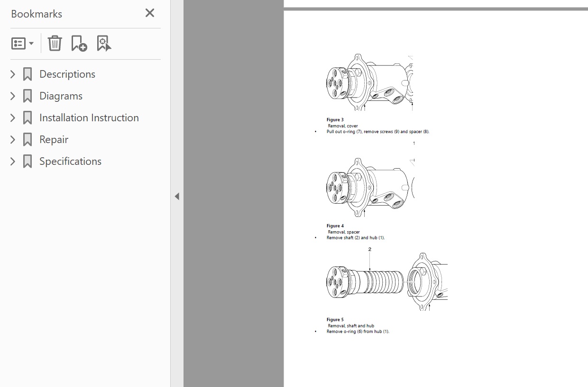
Task: Expand the Repair bookmark chevron
Action: click(13, 140)
